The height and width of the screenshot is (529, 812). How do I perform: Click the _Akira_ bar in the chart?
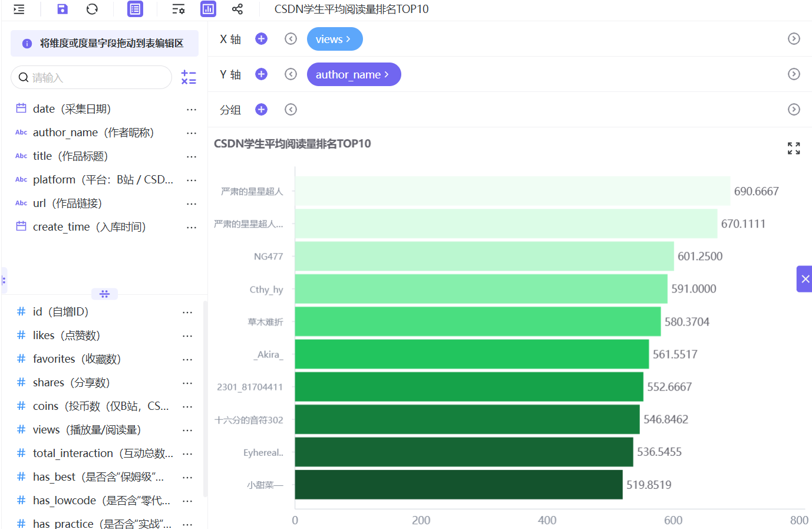click(471, 354)
